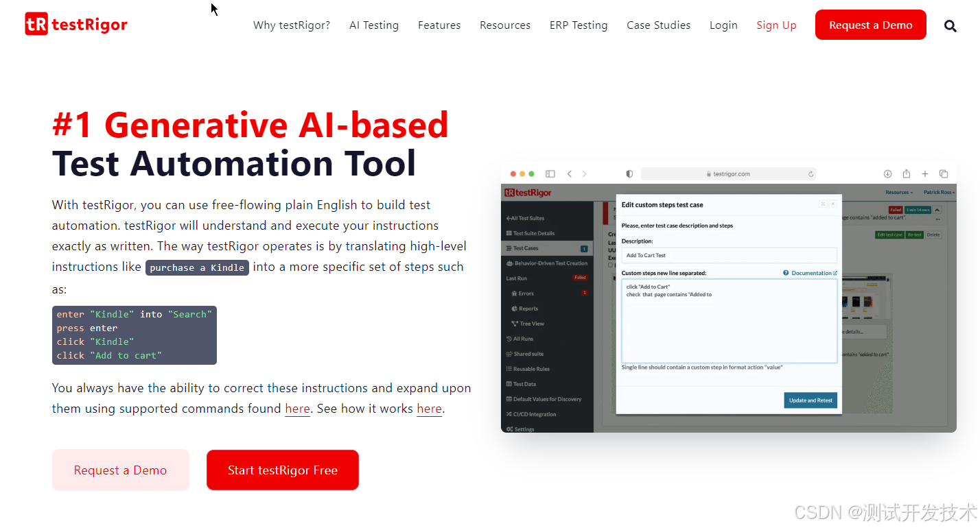
Task: Click the Delete button in demo app
Action: point(933,234)
